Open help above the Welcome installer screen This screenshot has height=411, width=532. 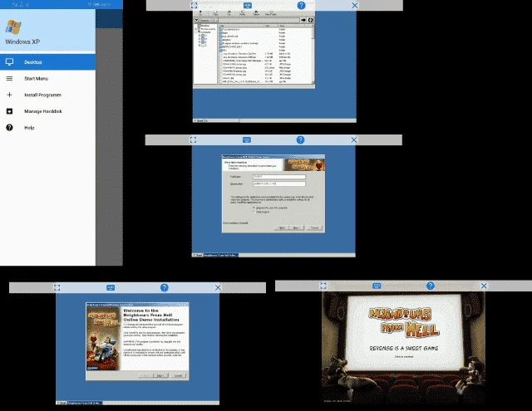pyautogui.click(x=165, y=287)
